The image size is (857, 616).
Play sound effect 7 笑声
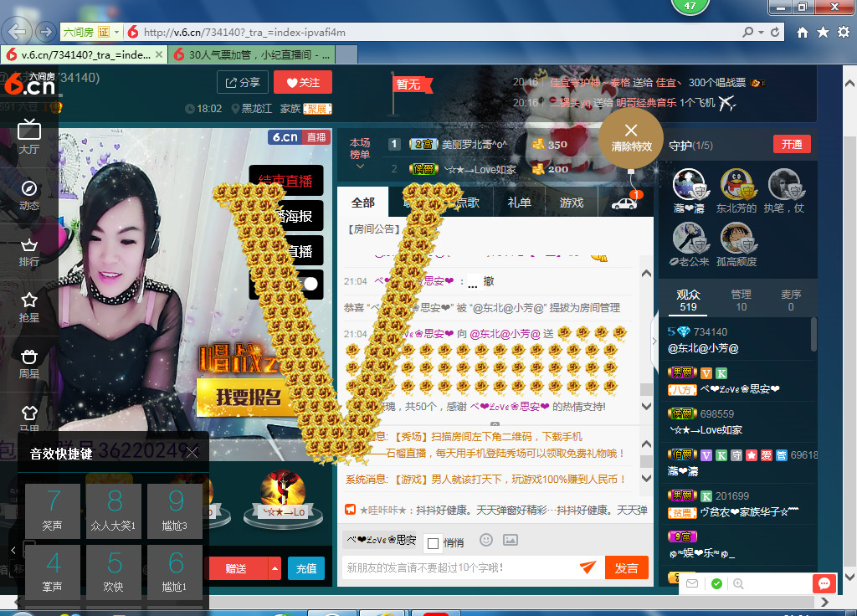53,511
